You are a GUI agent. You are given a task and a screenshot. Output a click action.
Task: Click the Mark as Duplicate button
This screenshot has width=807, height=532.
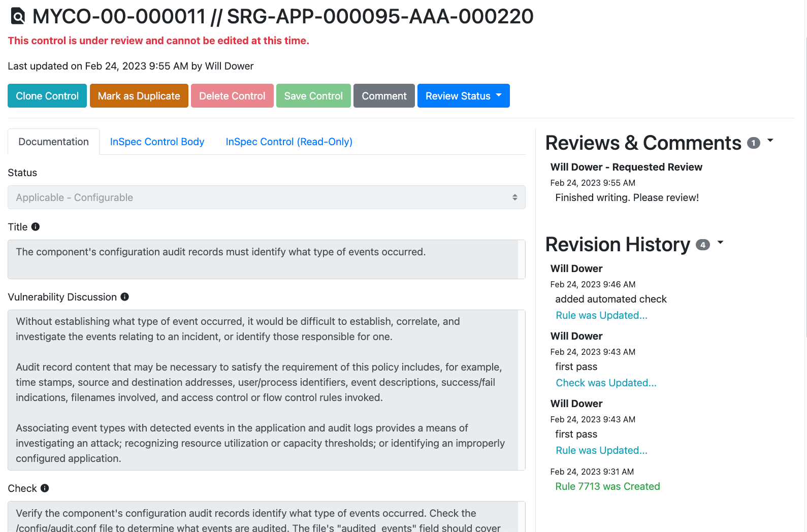139,96
